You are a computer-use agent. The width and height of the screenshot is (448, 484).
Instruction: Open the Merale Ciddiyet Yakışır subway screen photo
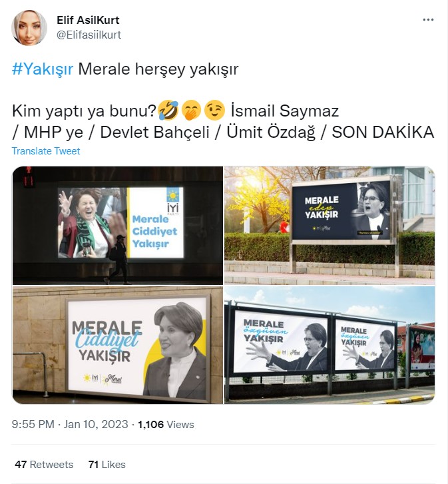tap(118, 225)
